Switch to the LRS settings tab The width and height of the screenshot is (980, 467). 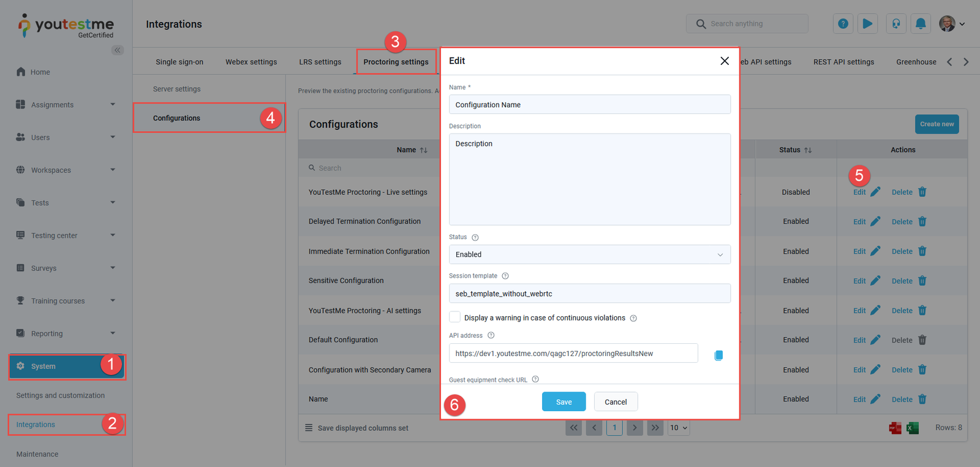[x=320, y=62]
